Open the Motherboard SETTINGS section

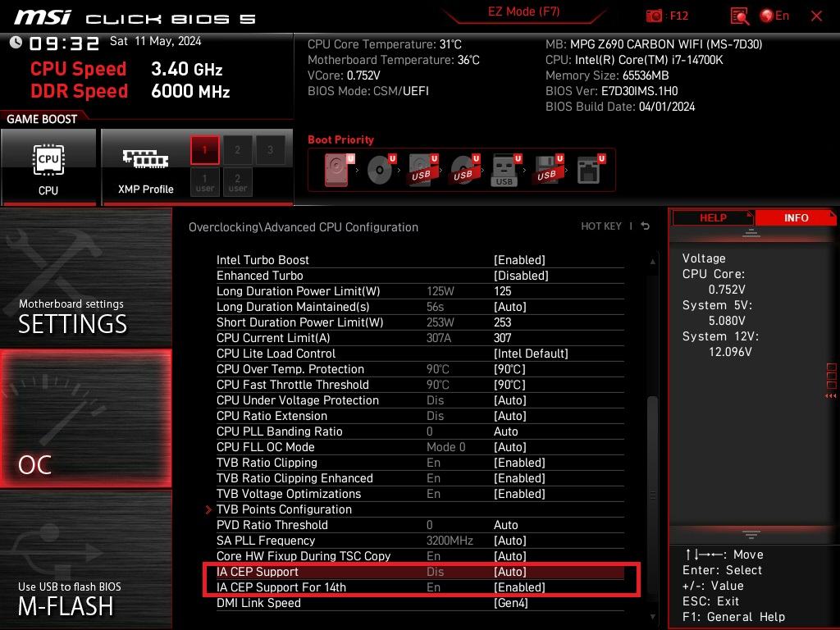pos(85,277)
